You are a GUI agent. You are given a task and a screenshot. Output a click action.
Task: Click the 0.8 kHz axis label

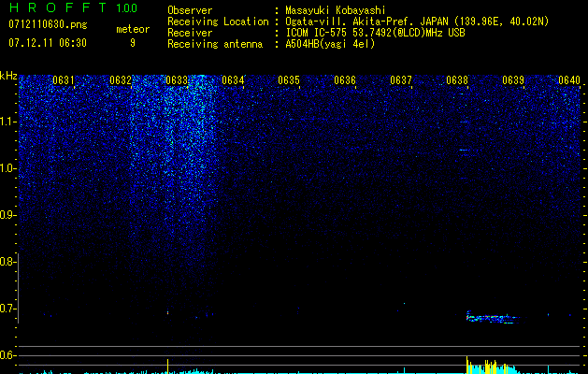pos(7,262)
